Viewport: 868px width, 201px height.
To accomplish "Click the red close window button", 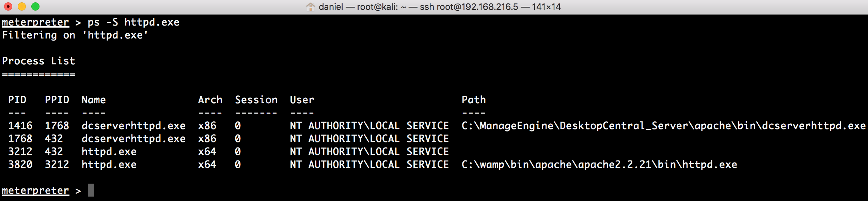I will point(7,6).
